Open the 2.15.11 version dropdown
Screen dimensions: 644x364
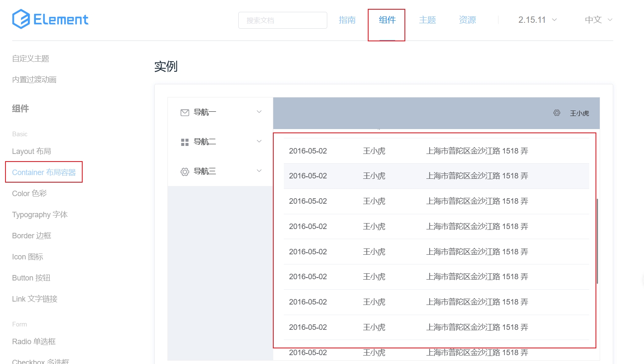click(537, 20)
